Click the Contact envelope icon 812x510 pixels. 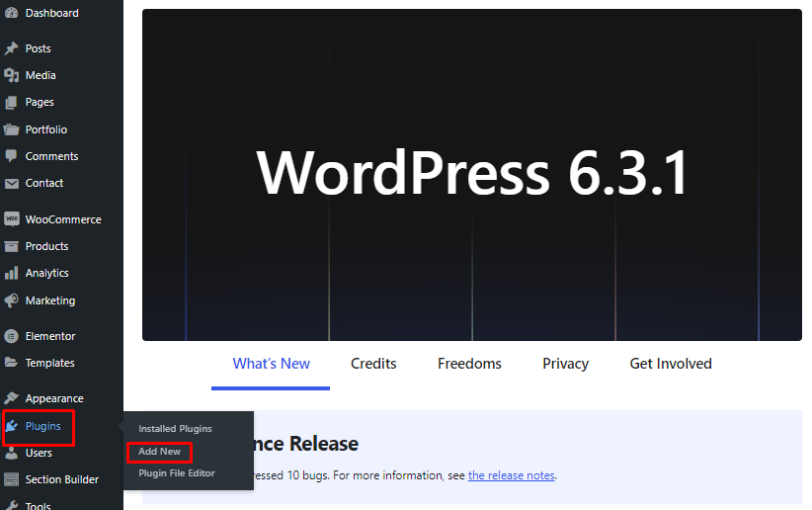tap(12, 183)
